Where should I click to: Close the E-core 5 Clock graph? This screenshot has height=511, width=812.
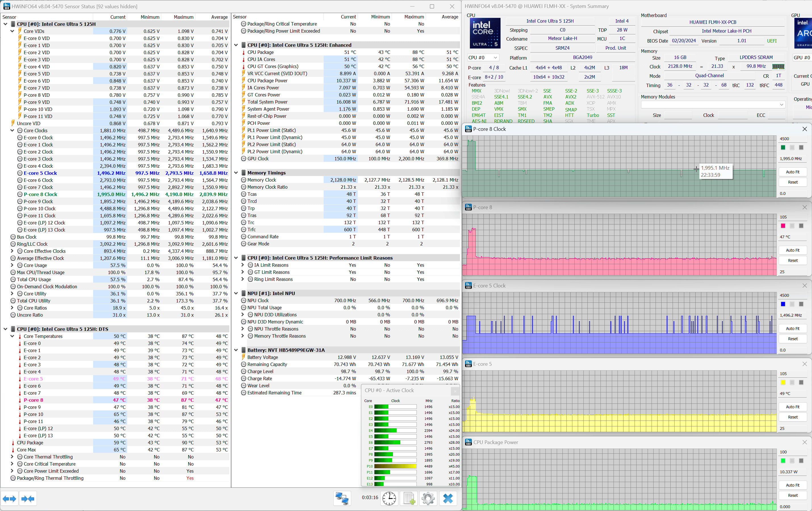point(805,285)
